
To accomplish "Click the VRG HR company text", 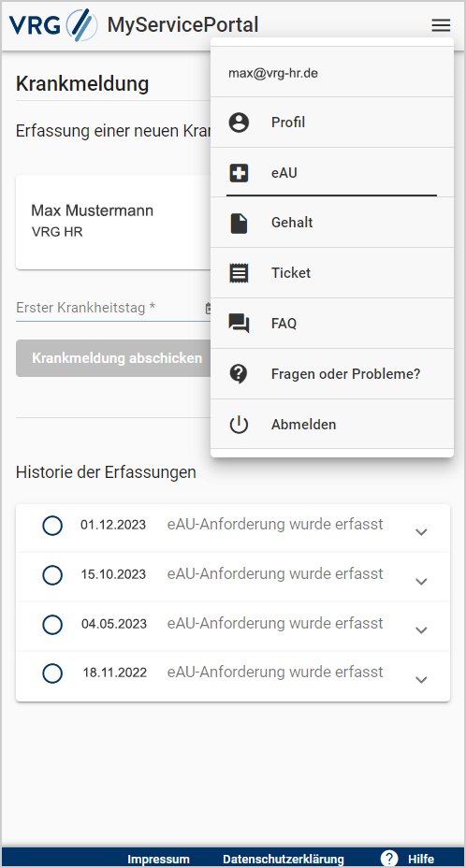I will click(x=57, y=232).
